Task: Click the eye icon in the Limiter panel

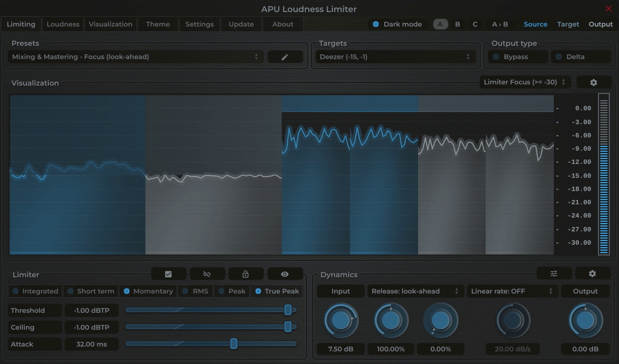Action: [x=285, y=274]
